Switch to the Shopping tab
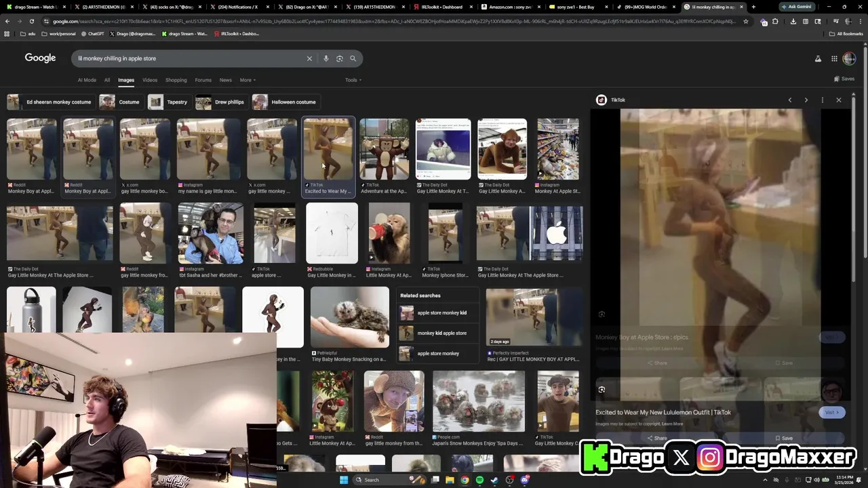This screenshot has height=488, width=868. tap(176, 80)
